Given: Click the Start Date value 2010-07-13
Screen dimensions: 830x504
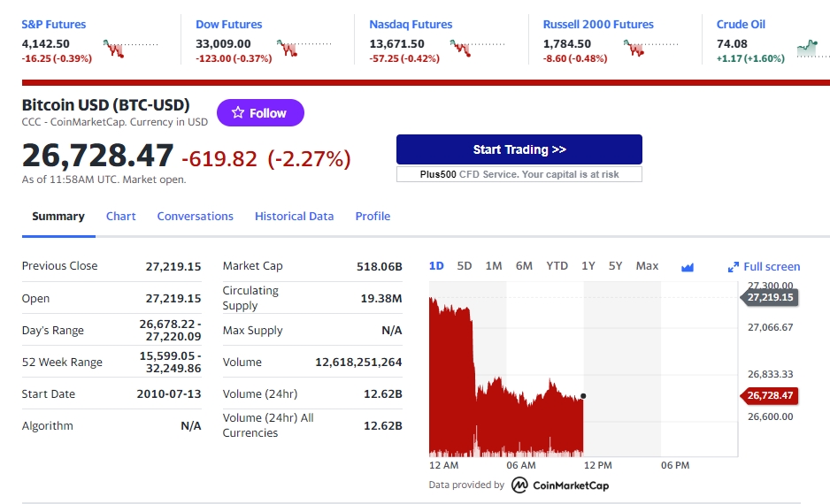Looking at the screenshot, I should (169, 394).
